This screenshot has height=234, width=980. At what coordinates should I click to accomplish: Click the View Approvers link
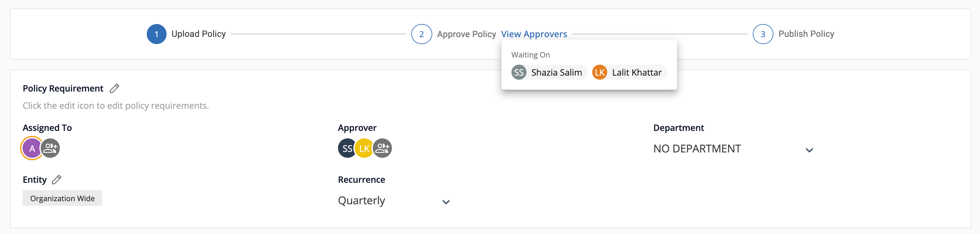534,34
